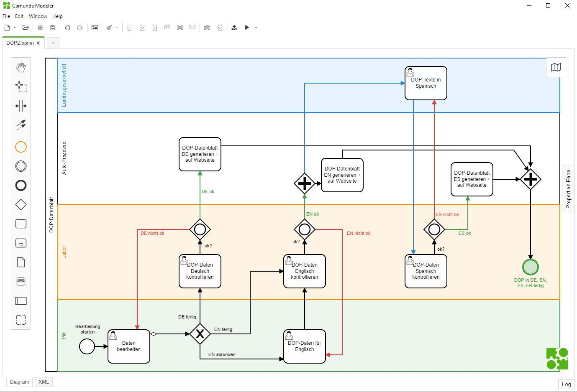The width and height of the screenshot is (577, 392).
Task: Create an expanded SubProcess from palette
Action: pos(21,243)
